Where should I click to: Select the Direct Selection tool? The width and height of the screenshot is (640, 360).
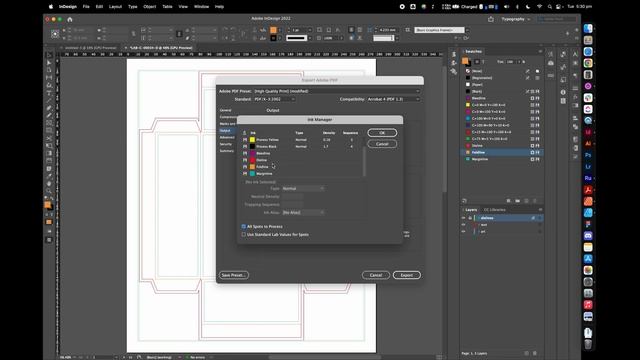click(x=49, y=62)
